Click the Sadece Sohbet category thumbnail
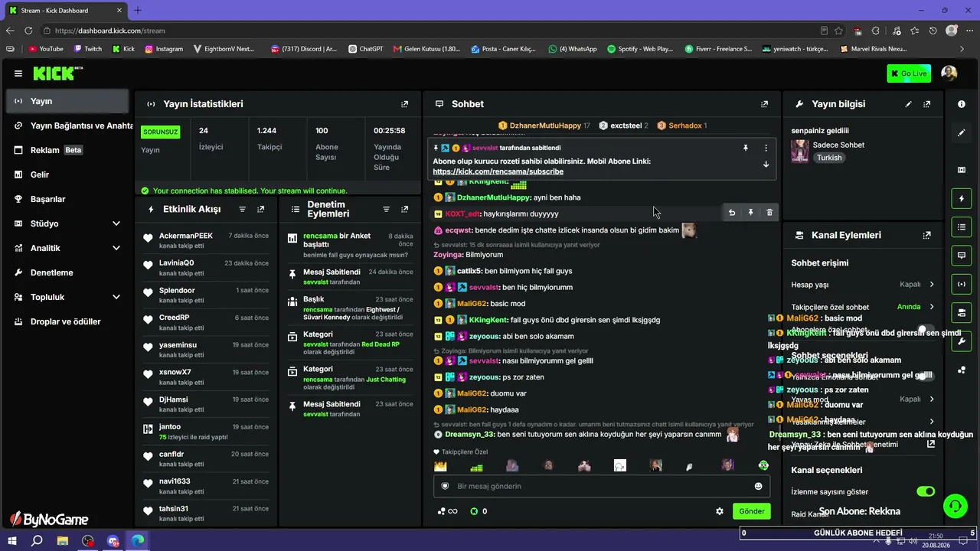Image resolution: width=980 pixels, height=551 pixels. [x=800, y=151]
